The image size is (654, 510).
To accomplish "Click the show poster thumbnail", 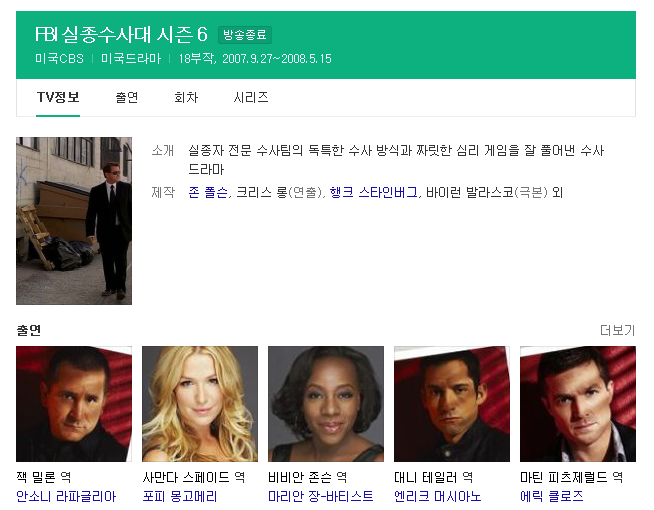I will pos(74,221).
